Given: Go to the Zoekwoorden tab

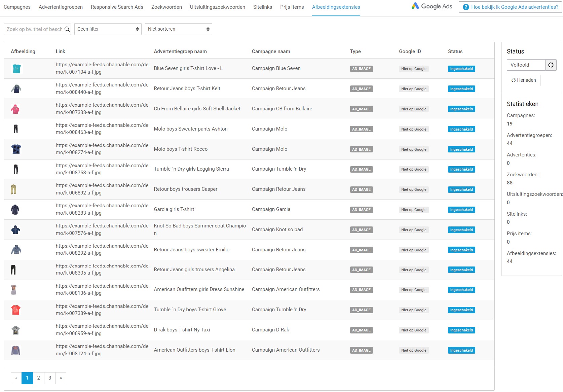Looking at the screenshot, I should click(166, 7).
